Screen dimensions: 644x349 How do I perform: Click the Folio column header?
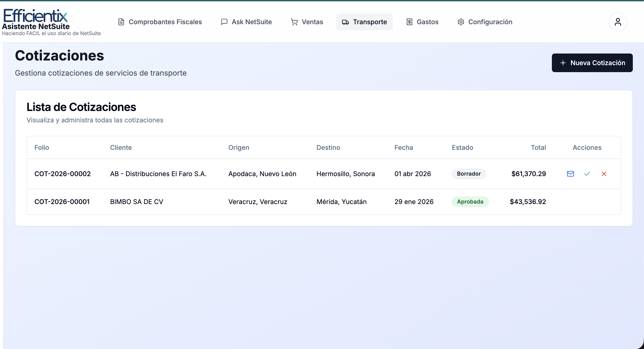click(42, 148)
